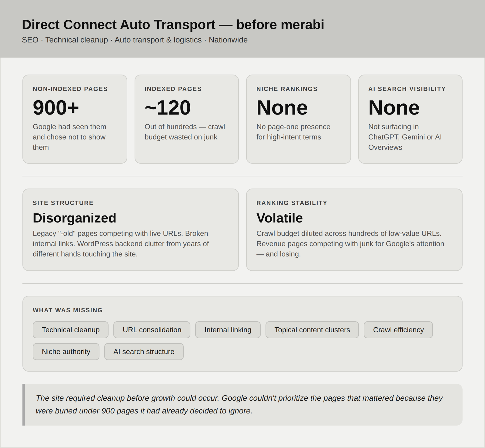
Task: Click the Disorganized heading text
Action: pyautogui.click(x=75, y=218)
